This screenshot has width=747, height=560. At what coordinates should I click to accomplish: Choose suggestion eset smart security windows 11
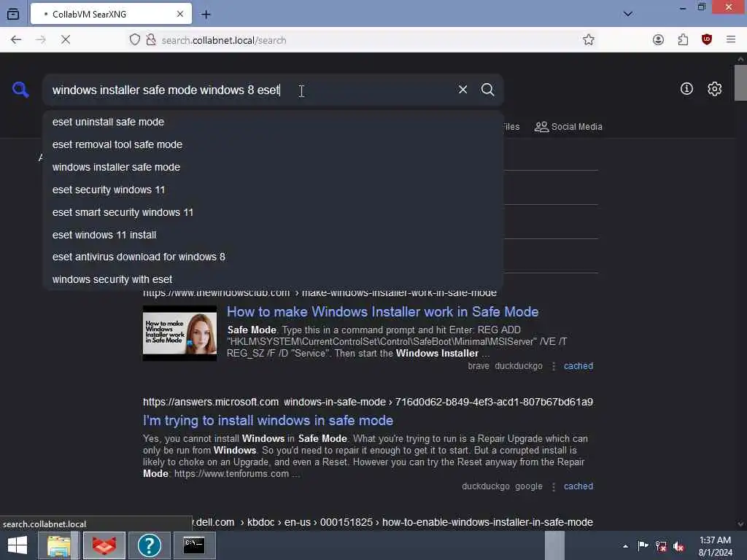tap(273, 212)
